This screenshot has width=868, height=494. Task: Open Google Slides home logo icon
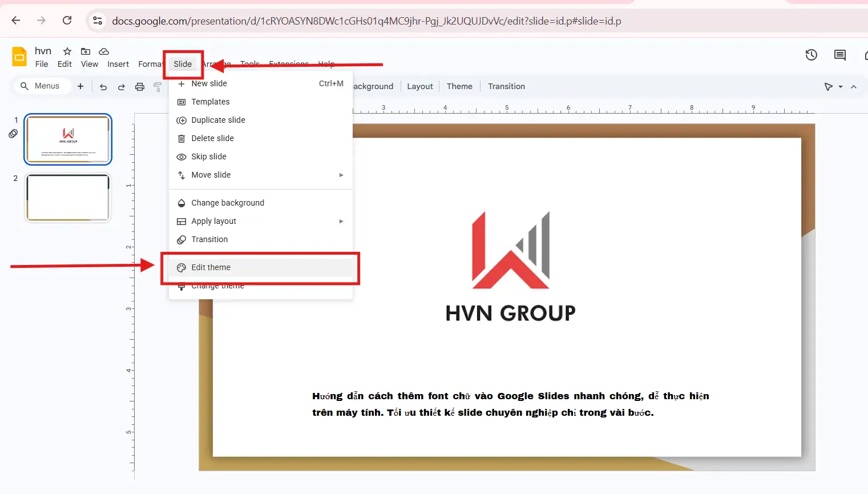tap(19, 57)
